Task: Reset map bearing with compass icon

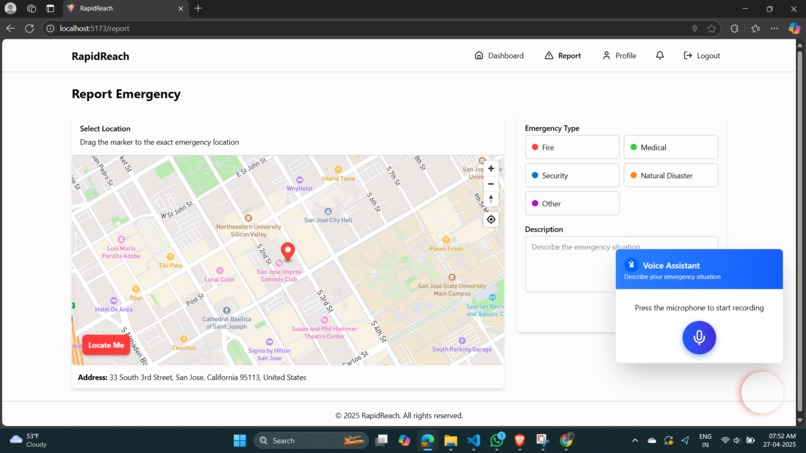Action: pyautogui.click(x=491, y=198)
